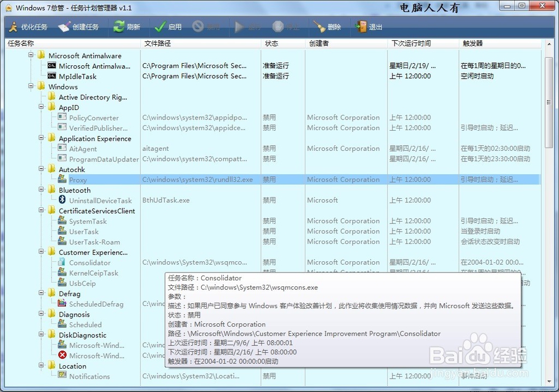Select the aitagent path cell

click(155, 149)
